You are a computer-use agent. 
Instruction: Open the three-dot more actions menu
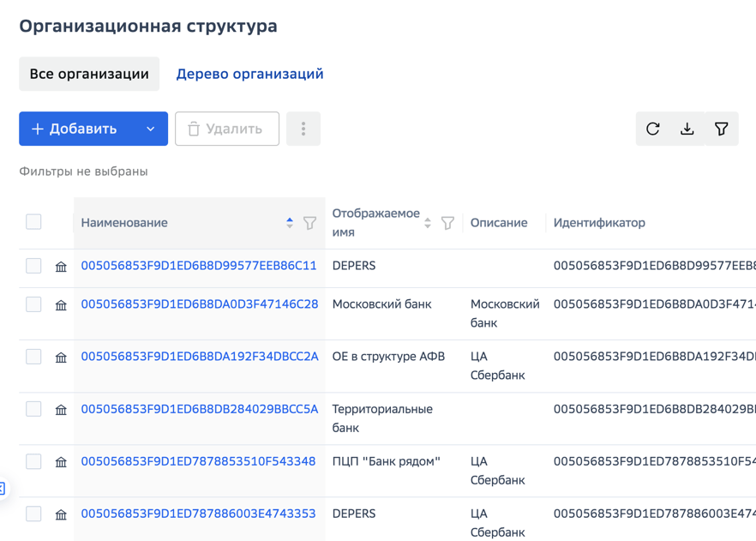pos(303,129)
